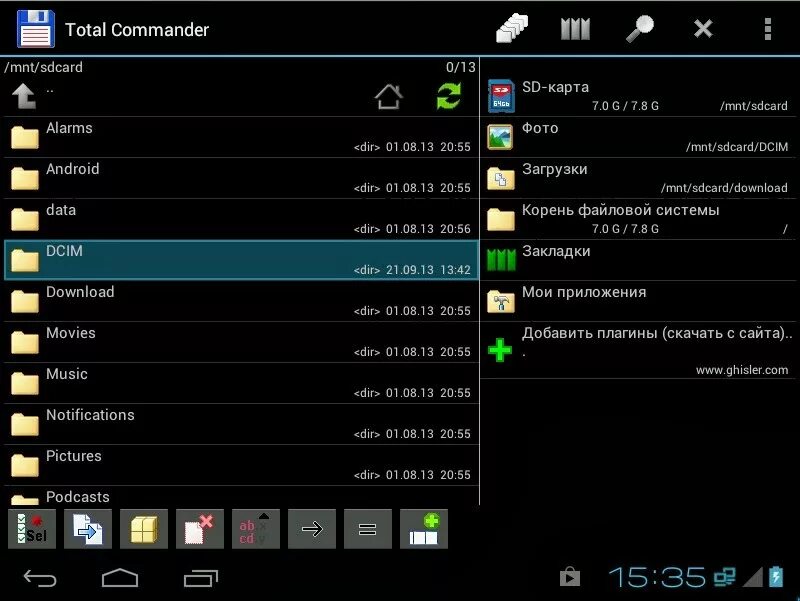The height and width of the screenshot is (601, 800).
Task: Tap the Android home button
Action: click(120, 578)
